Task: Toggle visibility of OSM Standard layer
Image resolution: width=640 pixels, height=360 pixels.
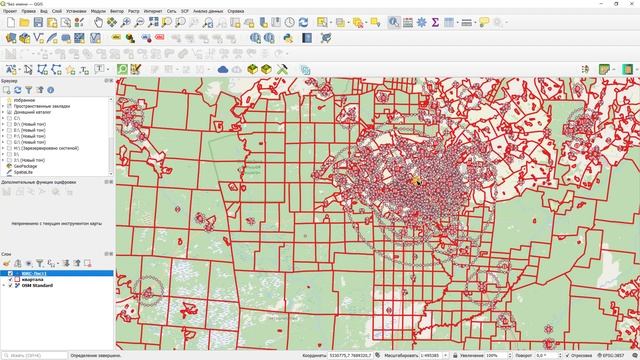Action: tap(11, 286)
